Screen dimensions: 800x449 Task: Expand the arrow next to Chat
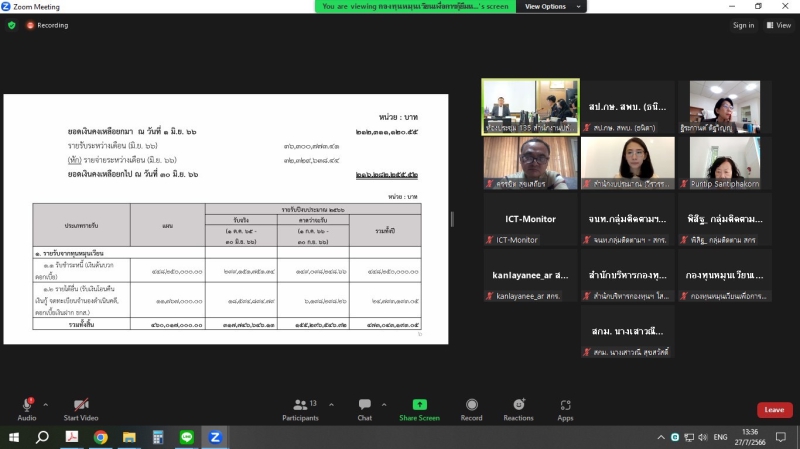[x=384, y=405]
